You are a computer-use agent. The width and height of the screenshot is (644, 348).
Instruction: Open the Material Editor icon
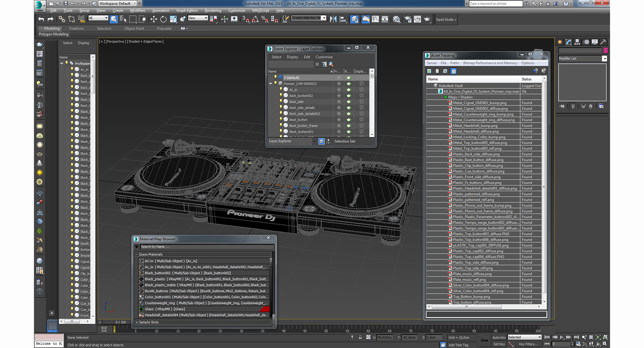396,19
